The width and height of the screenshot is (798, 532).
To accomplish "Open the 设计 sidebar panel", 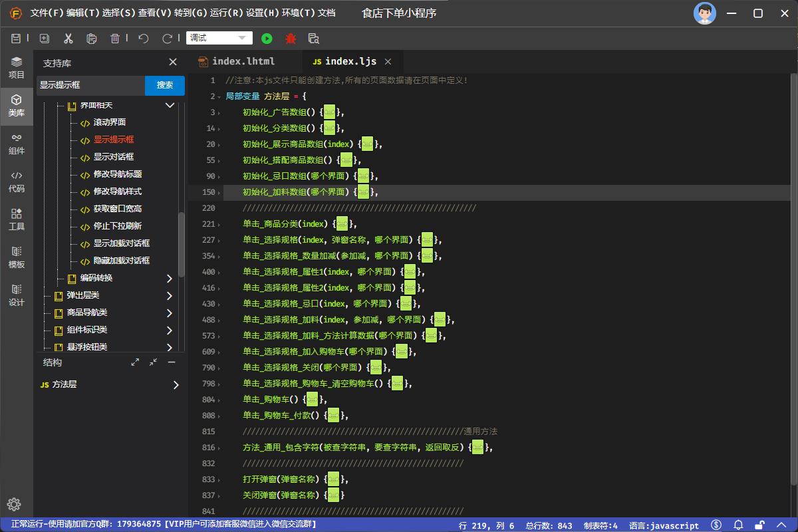I will [x=17, y=295].
